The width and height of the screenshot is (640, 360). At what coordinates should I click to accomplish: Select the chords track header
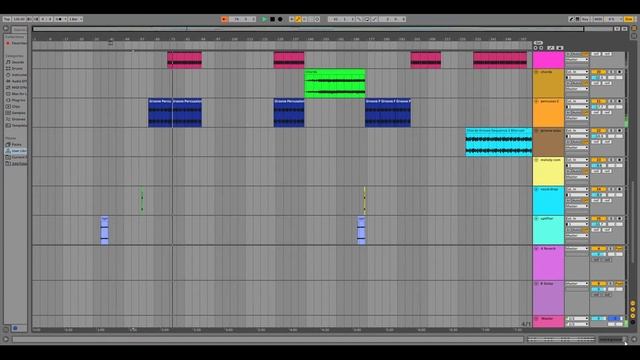548,84
